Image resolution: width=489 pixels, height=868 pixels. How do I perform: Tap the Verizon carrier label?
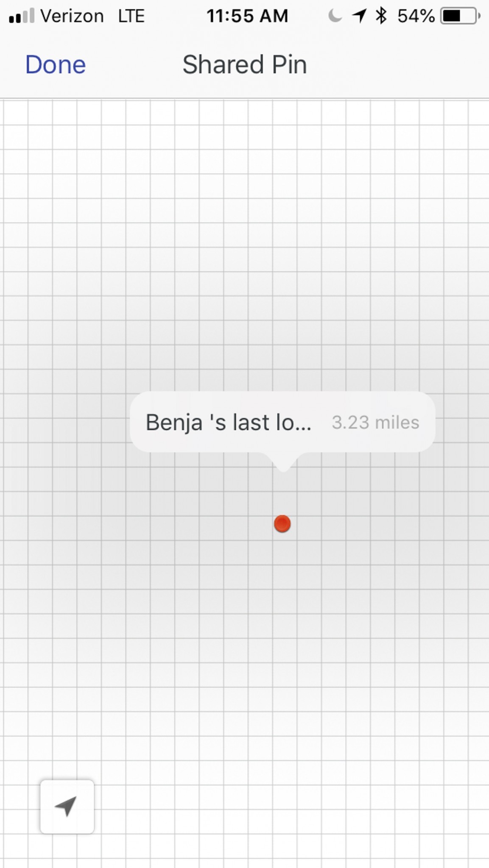pyautogui.click(x=72, y=16)
